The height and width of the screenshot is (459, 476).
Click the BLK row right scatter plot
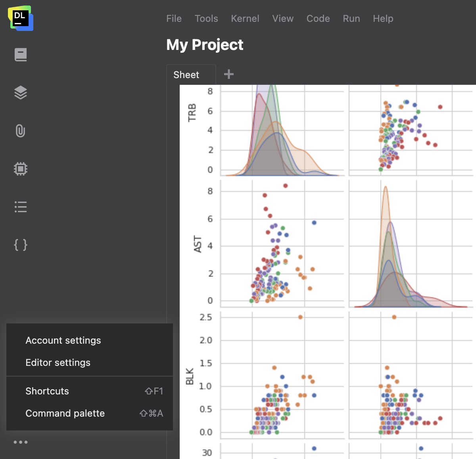[x=411, y=375]
